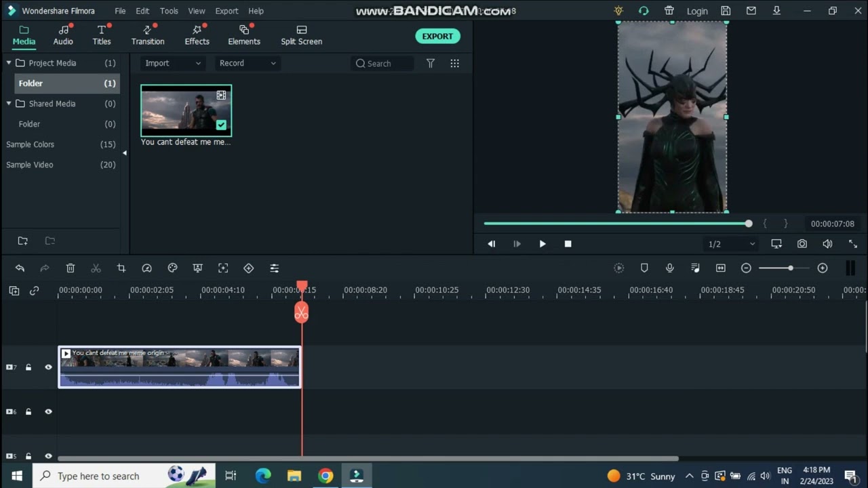This screenshot has height=488, width=868.
Task: Zoom out the timeline with minus icon
Action: [746, 268]
